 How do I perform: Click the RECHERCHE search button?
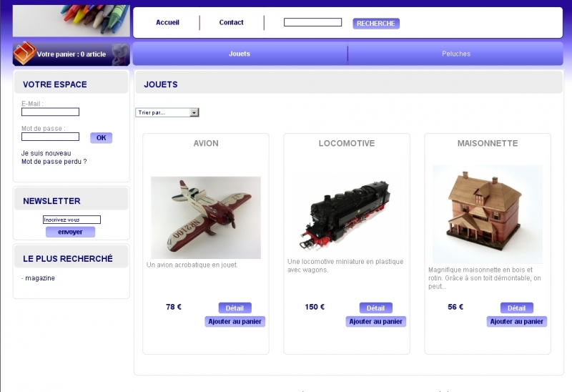376,24
